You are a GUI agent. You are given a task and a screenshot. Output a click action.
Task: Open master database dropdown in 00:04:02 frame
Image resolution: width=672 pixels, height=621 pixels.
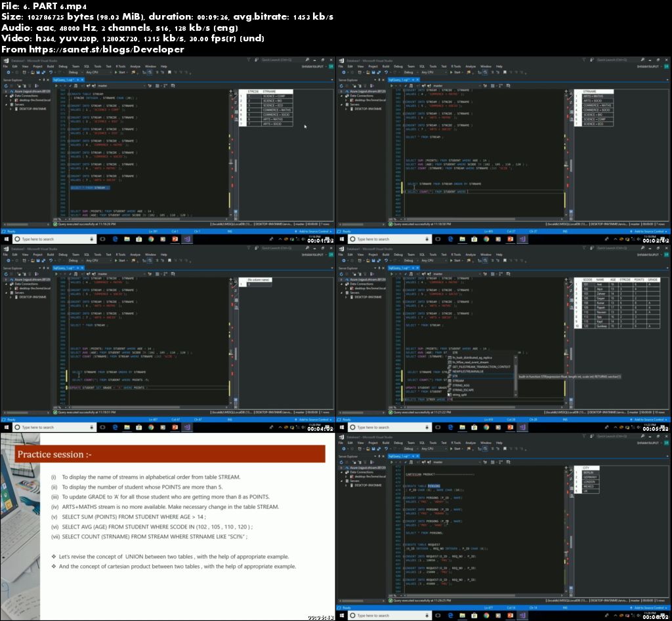tap(121, 273)
